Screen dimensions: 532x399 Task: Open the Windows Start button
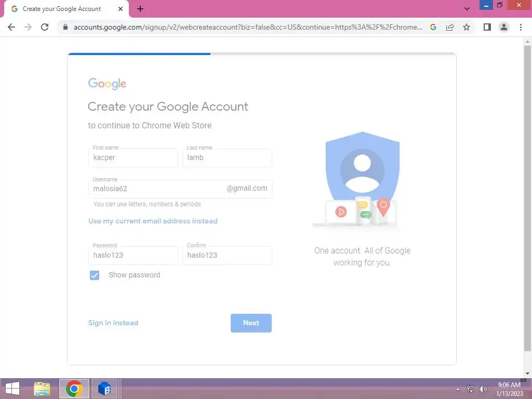pyautogui.click(x=12, y=389)
